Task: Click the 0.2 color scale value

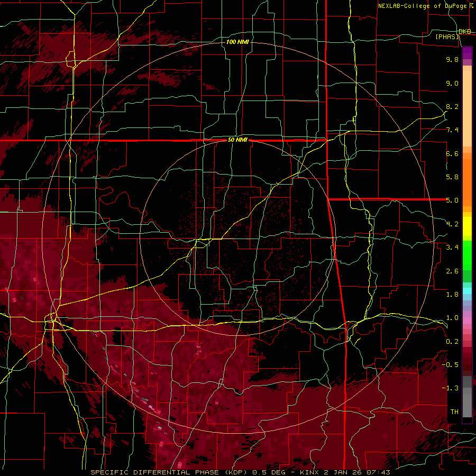Action: tap(452, 342)
